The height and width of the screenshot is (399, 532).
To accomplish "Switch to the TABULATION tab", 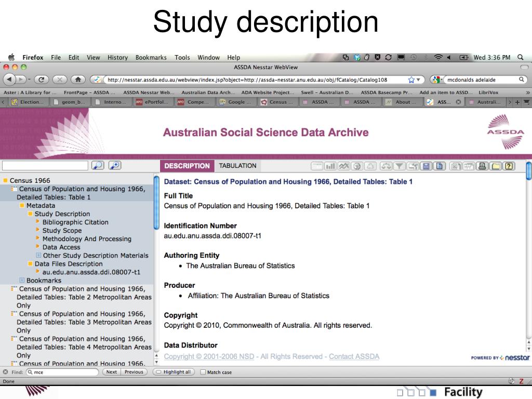I will (237, 166).
